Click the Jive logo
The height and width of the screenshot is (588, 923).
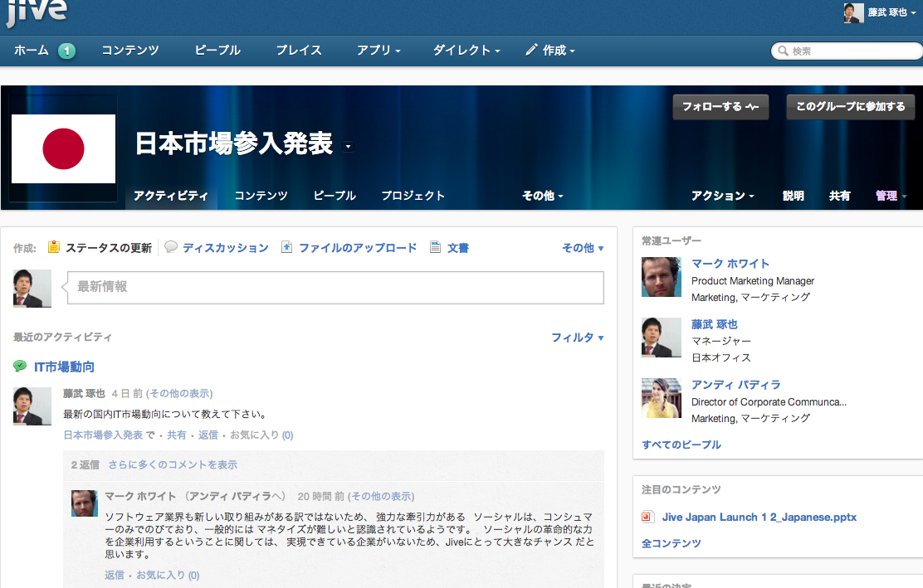(x=37, y=13)
